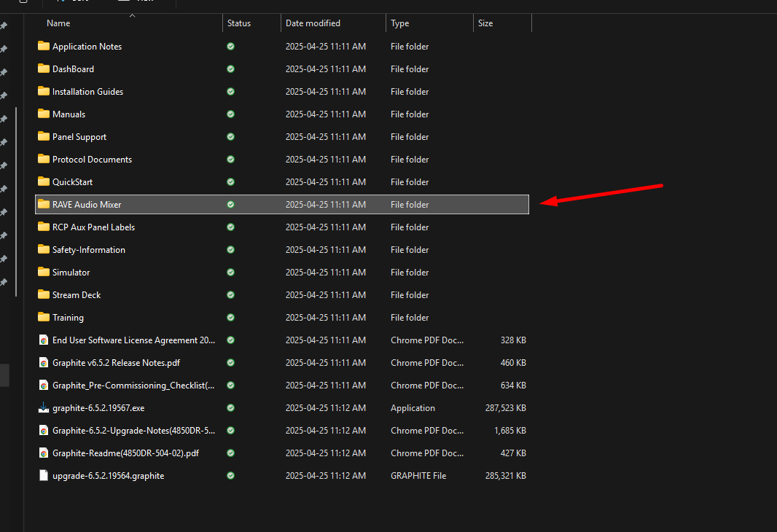777x532 pixels.
Task: Click the Protocol Documents folder icon
Action: (x=44, y=159)
